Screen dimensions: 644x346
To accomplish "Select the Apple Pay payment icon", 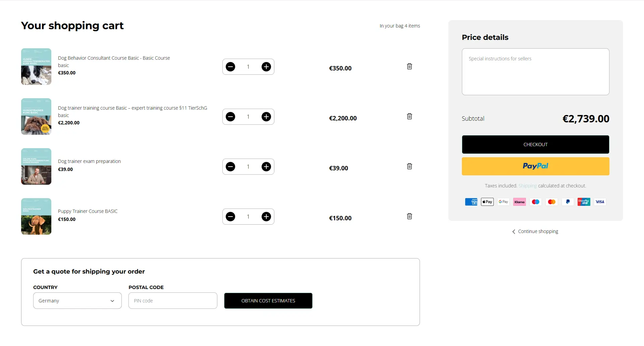I will click(487, 201).
